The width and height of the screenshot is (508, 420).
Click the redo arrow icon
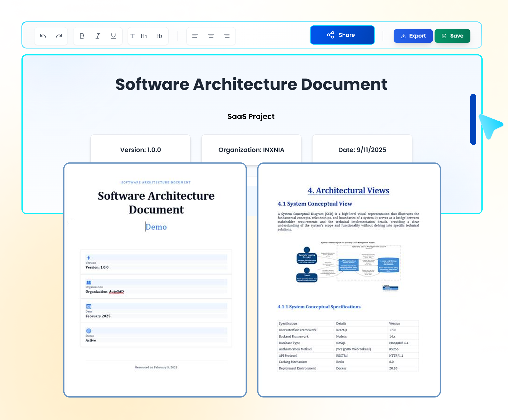click(59, 36)
